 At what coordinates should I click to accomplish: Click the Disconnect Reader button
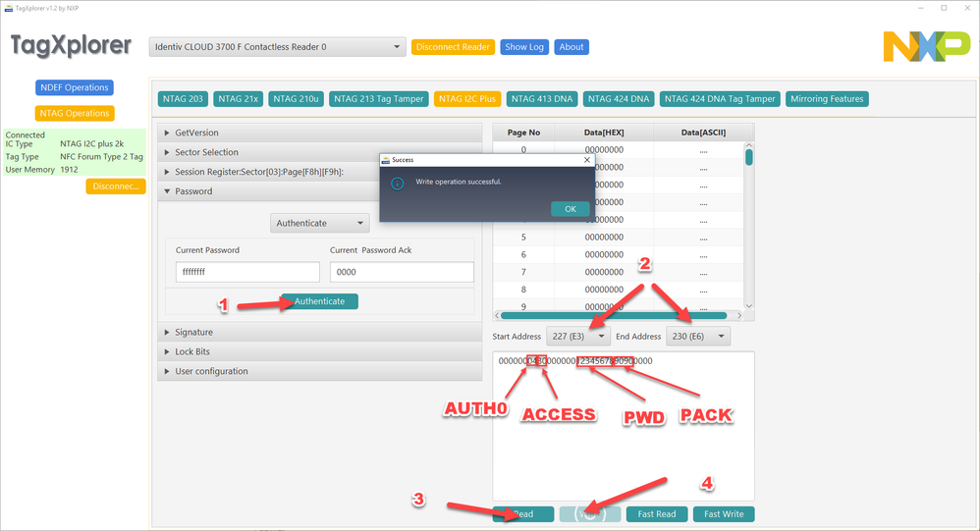pos(453,47)
